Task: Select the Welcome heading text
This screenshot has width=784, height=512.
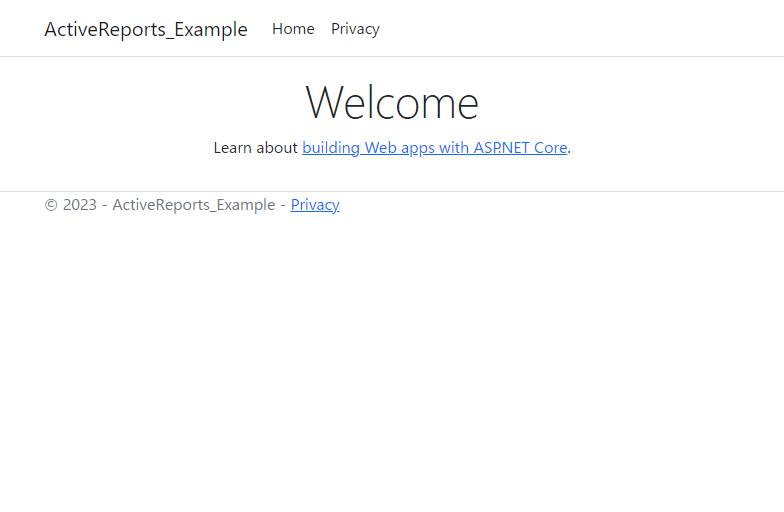Action: pyautogui.click(x=392, y=102)
